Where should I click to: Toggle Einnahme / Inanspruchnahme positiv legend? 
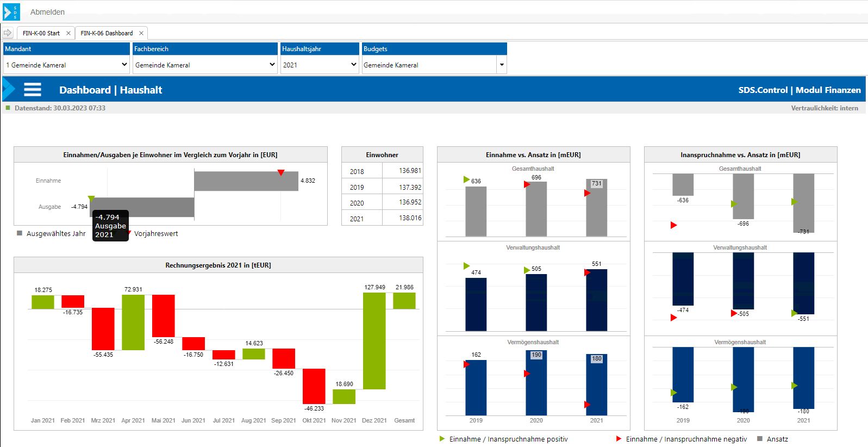tap(508, 439)
